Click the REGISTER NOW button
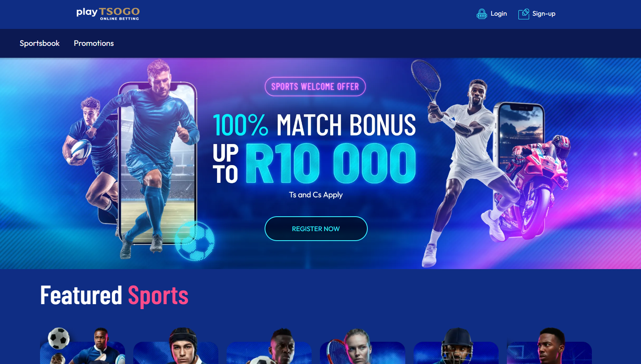 pyautogui.click(x=316, y=229)
